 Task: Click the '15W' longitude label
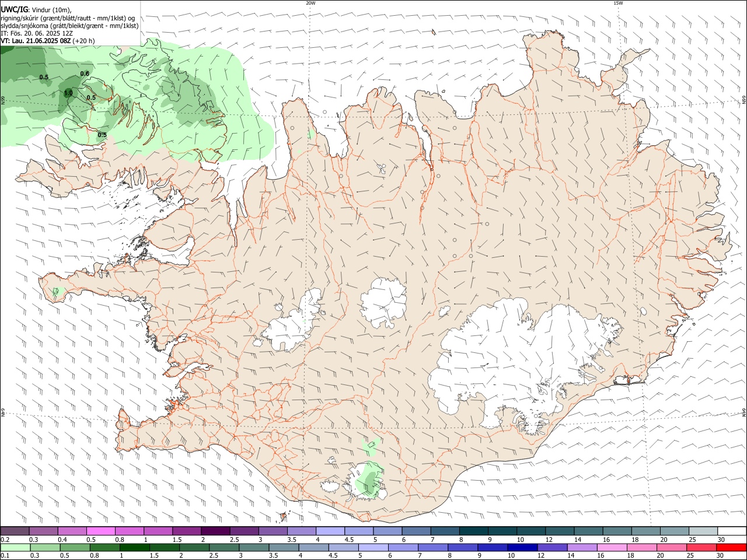pos(618,3)
